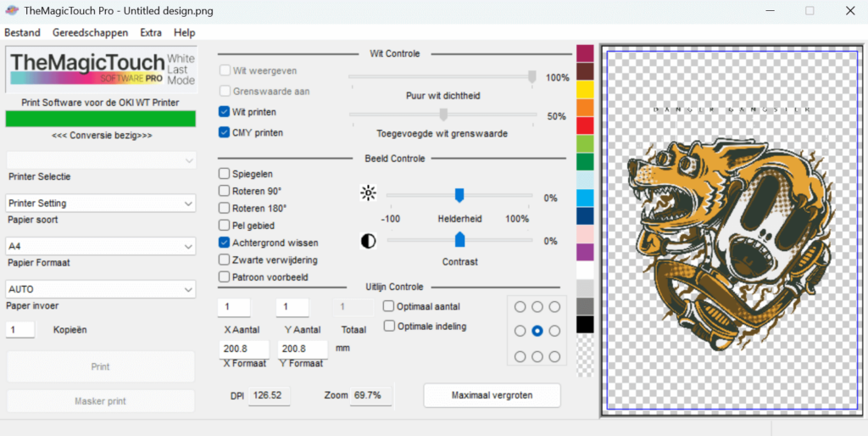Enable Zwarte verwijdering checkbox
868x436 pixels.
224,260
